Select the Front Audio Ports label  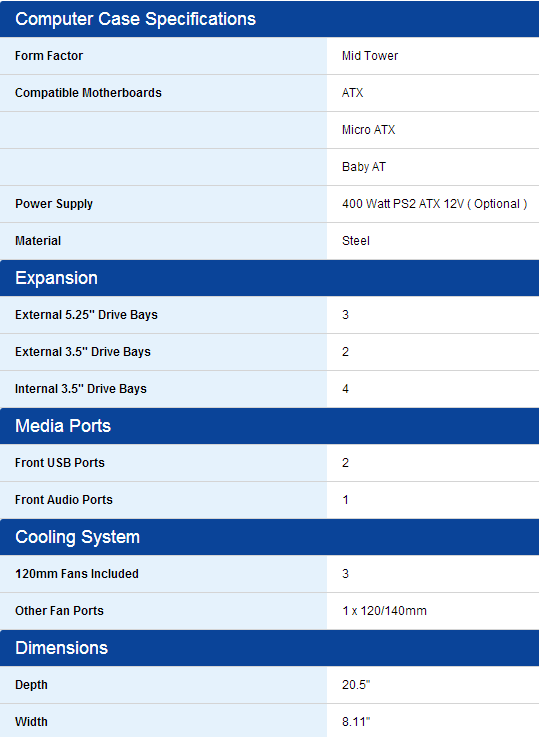point(64,500)
